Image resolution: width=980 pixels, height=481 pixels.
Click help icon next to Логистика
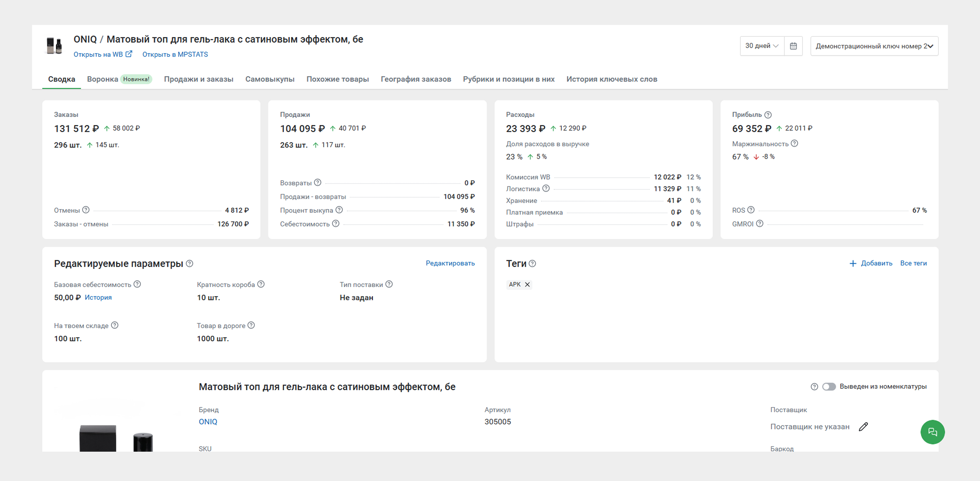coord(546,188)
